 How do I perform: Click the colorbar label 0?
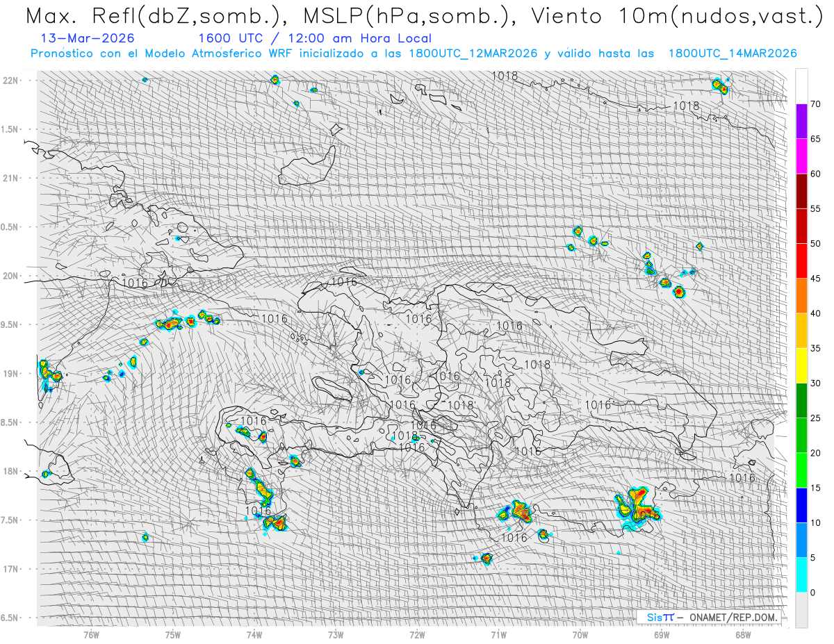(x=812, y=592)
